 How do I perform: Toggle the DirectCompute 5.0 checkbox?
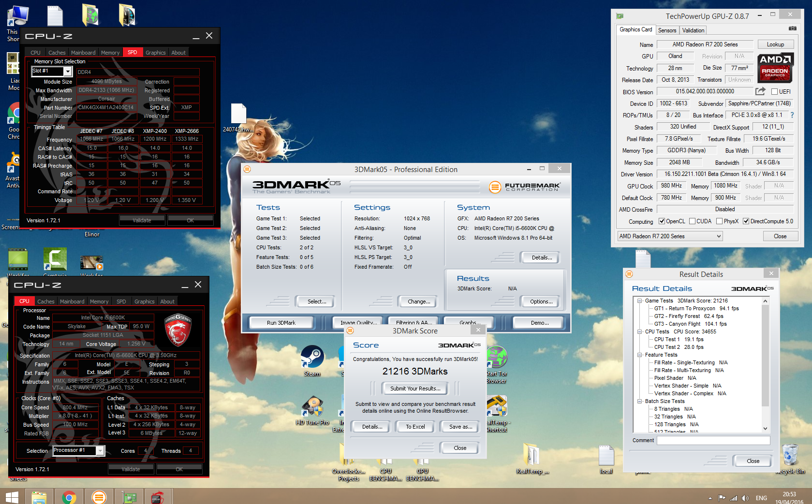click(746, 221)
